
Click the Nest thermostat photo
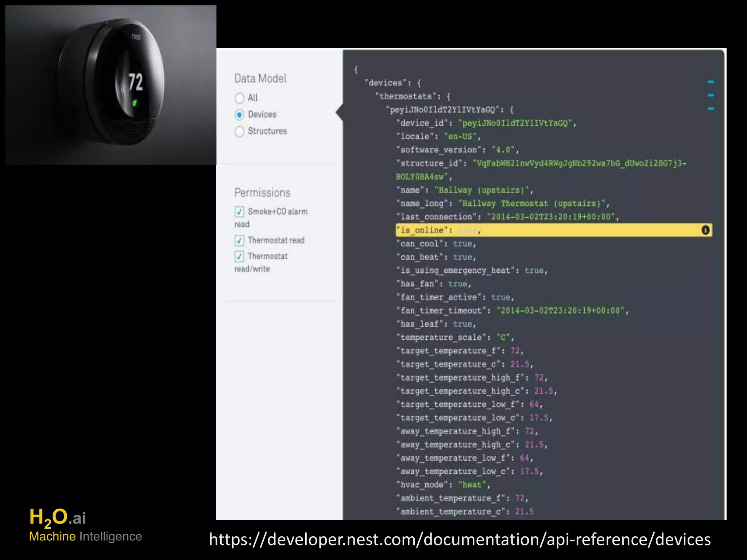pos(111,85)
